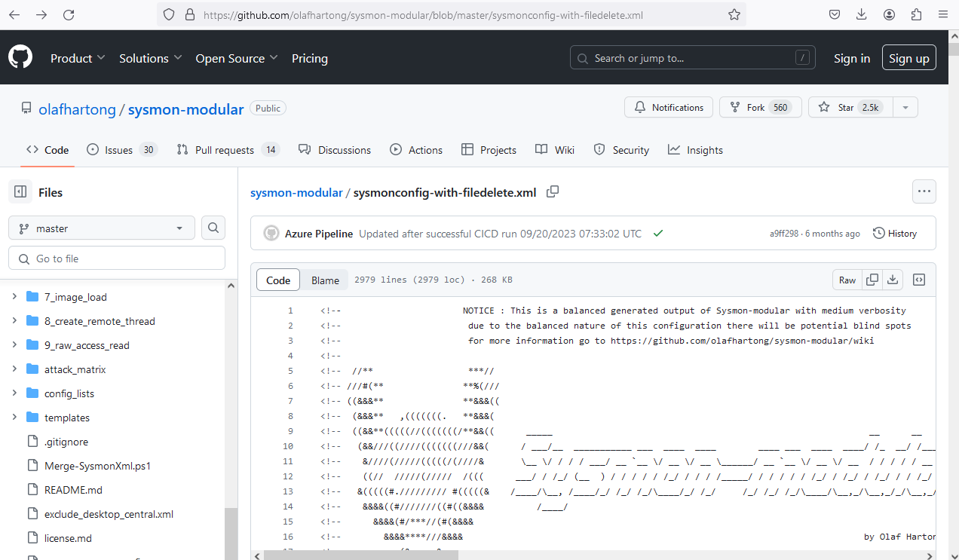Copy file path with the copy icon
Image resolution: width=959 pixels, height=560 pixels.
click(553, 191)
